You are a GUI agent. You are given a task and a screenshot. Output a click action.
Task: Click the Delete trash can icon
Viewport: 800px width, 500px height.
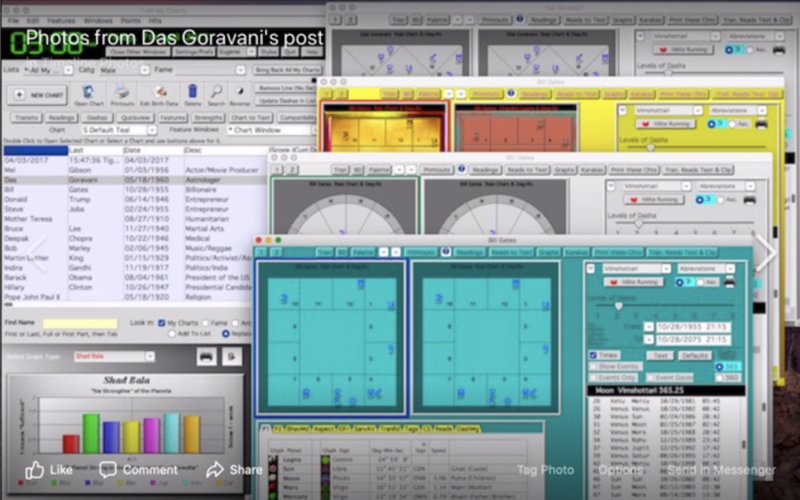(x=192, y=92)
